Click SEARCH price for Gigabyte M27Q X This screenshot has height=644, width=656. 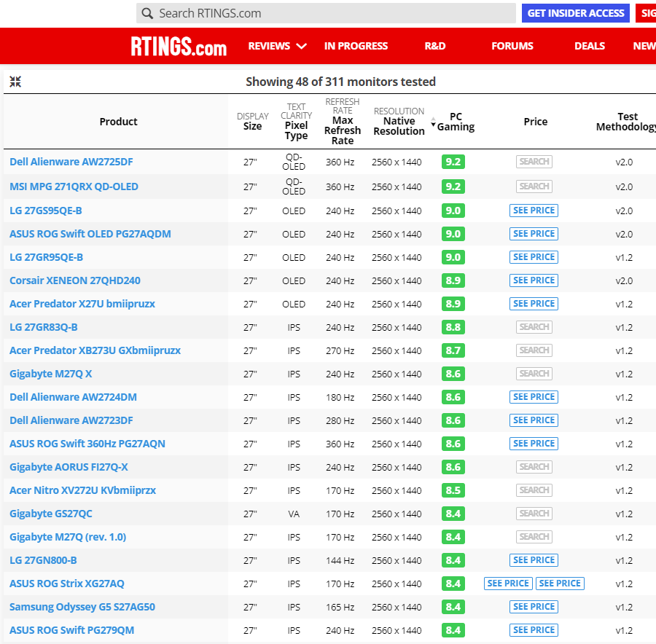pos(534,374)
